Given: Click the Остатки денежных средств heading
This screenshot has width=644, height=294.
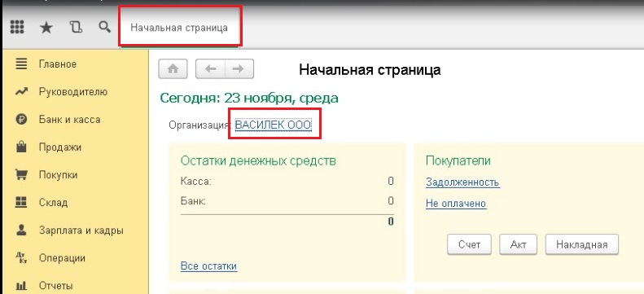Looking at the screenshot, I should (x=258, y=160).
